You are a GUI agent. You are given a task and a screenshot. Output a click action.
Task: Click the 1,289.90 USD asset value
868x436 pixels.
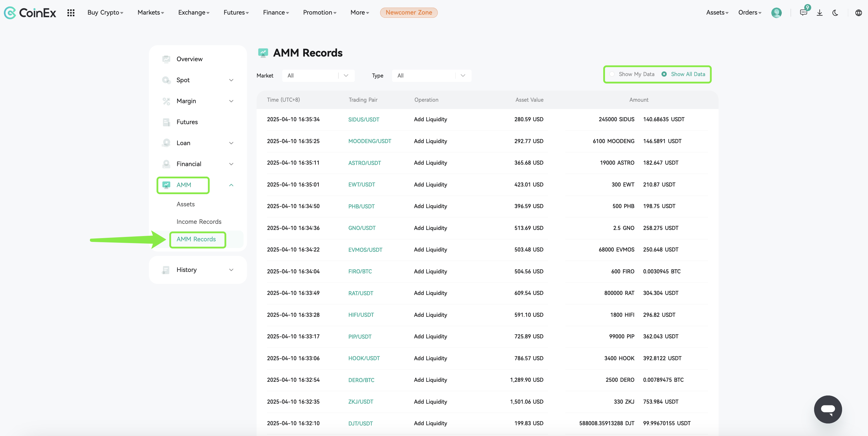click(527, 380)
